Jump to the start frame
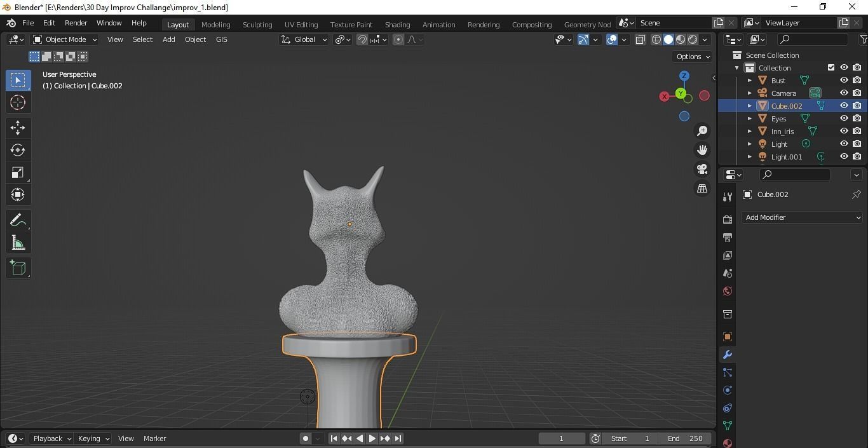This screenshot has width=868, height=448. click(334, 438)
